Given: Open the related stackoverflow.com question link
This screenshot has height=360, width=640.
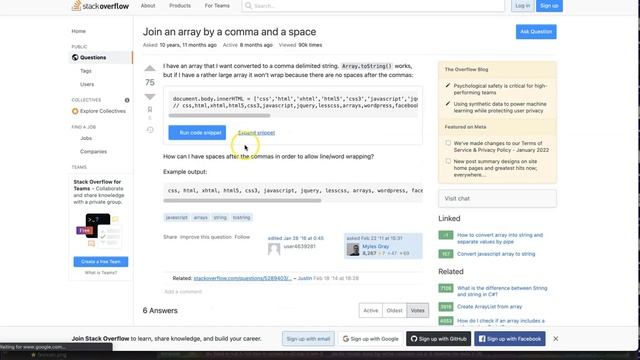Looking at the screenshot, I should click(242, 278).
